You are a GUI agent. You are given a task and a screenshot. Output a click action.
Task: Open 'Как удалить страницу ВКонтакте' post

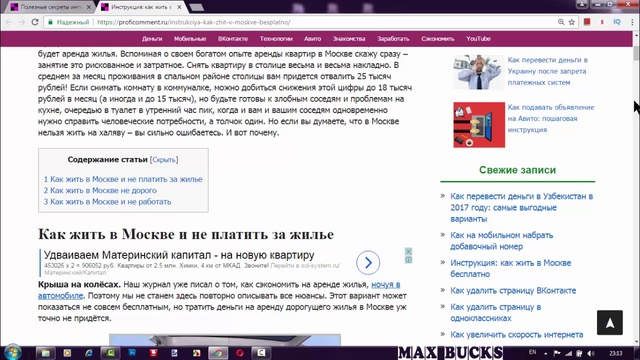click(x=513, y=291)
